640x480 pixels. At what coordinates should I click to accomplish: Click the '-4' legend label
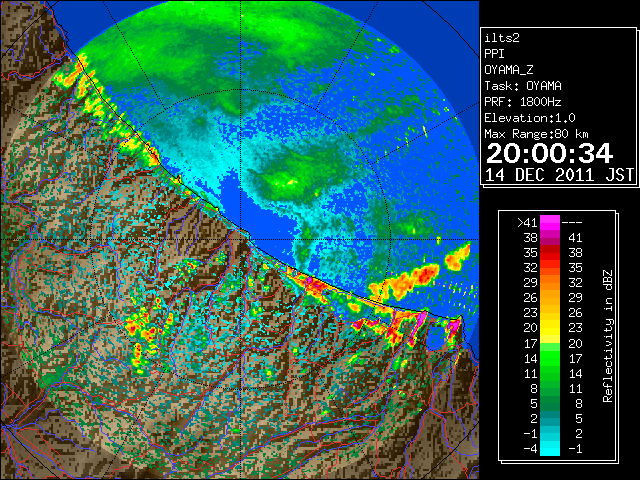click(x=530, y=449)
